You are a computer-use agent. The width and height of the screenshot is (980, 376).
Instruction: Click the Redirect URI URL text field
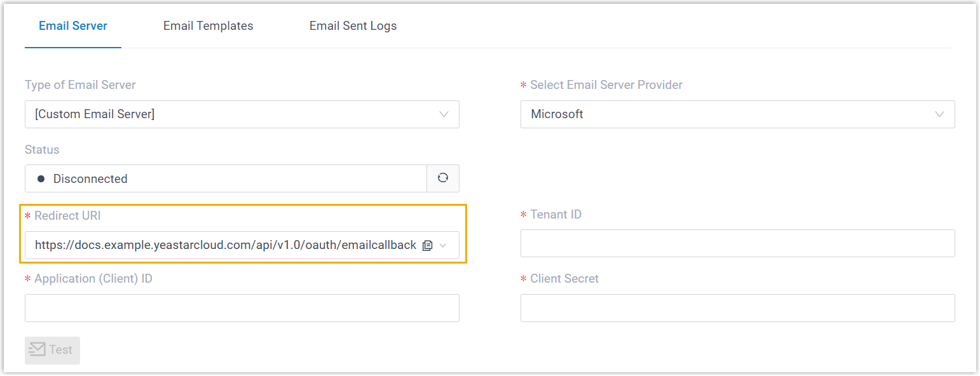[x=226, y=245]
